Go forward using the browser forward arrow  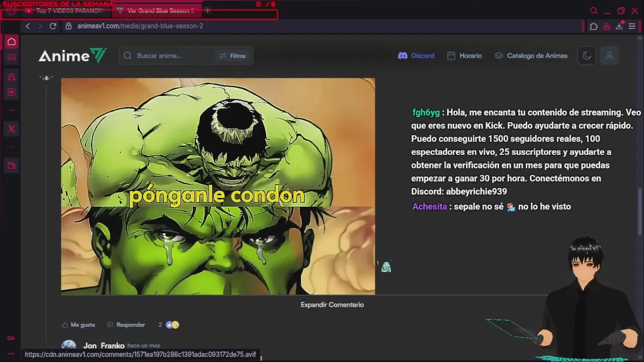coord(40,26)
